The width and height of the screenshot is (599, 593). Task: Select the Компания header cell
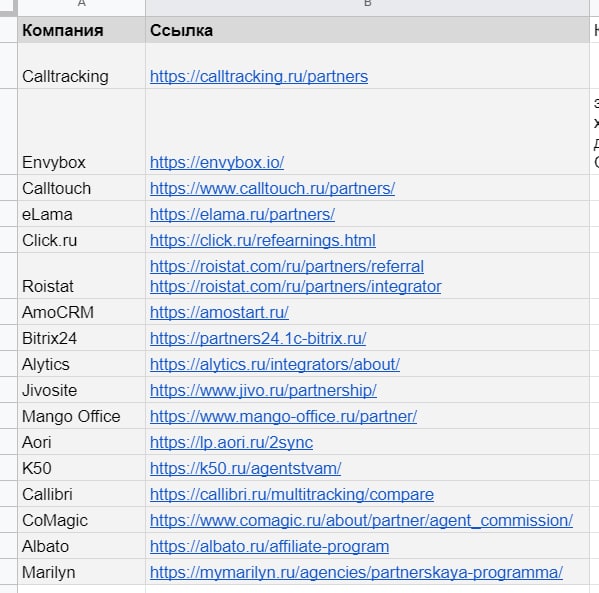pyautogui.click(x=81, y=30)
